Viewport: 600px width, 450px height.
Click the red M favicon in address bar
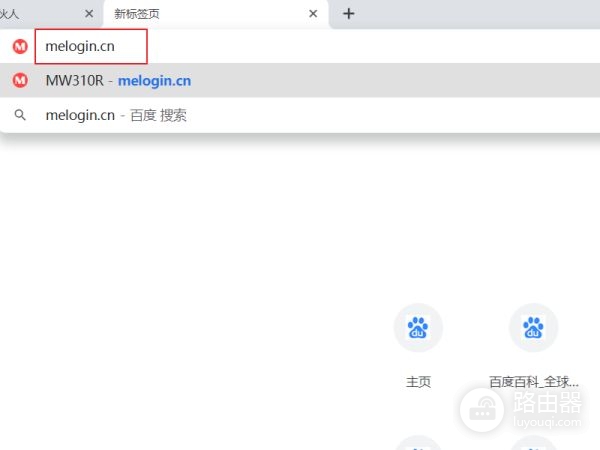coord(20,47)
